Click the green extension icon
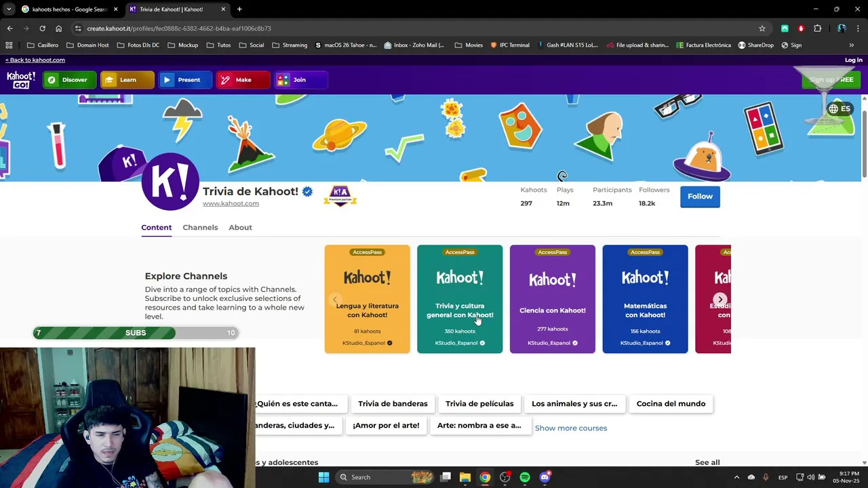This screenshot has width=868, height=488. point(785,28)
